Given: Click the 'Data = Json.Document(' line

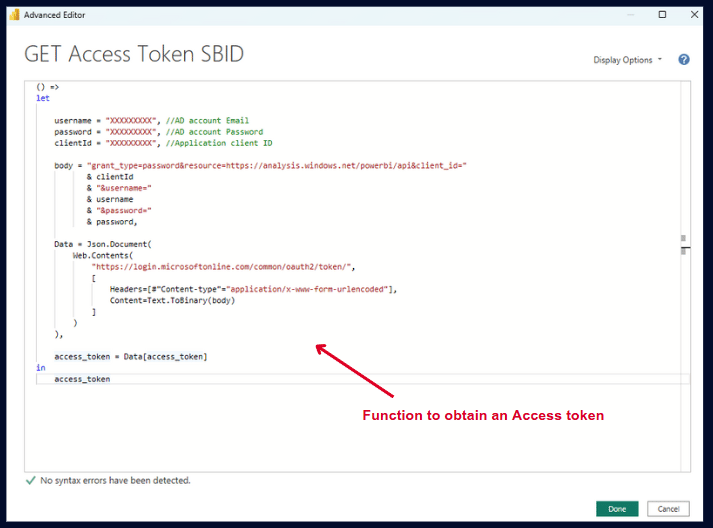Looking at the screenshot, I should [x=103, y=244].
